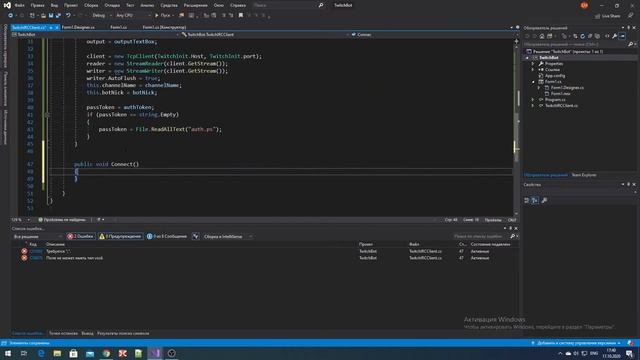Click the Windows Start button
The width and height of the screenshot is (640, 360).
coord(8,353)
